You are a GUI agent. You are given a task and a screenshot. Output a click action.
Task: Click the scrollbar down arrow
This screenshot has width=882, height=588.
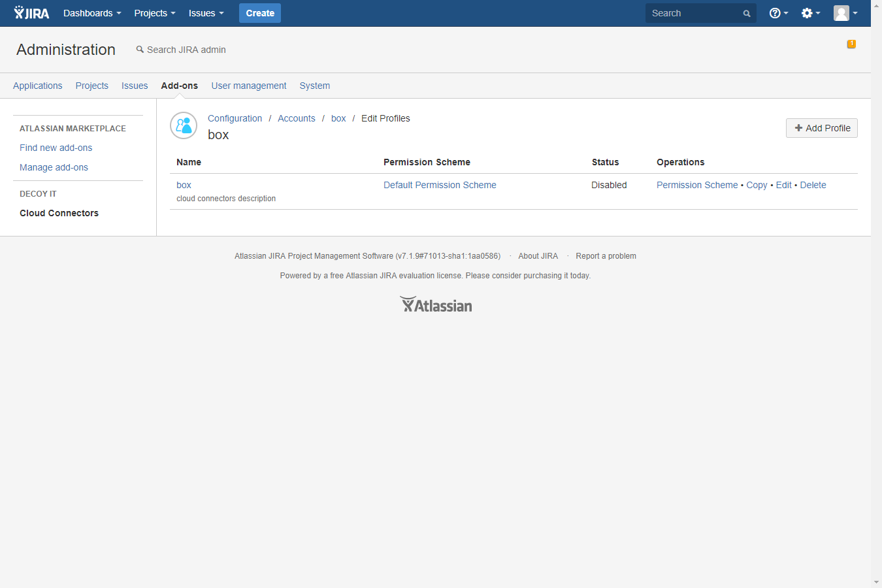[876, 582]
